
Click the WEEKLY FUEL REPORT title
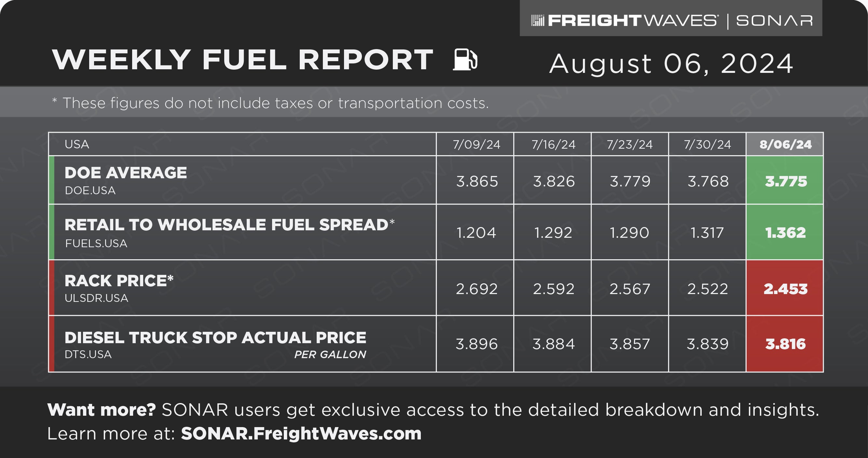point(242,60)
